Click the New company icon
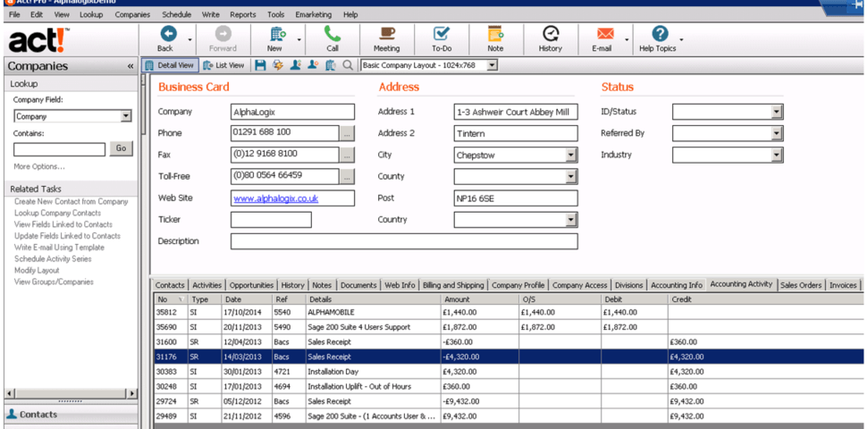 (278, 34)
